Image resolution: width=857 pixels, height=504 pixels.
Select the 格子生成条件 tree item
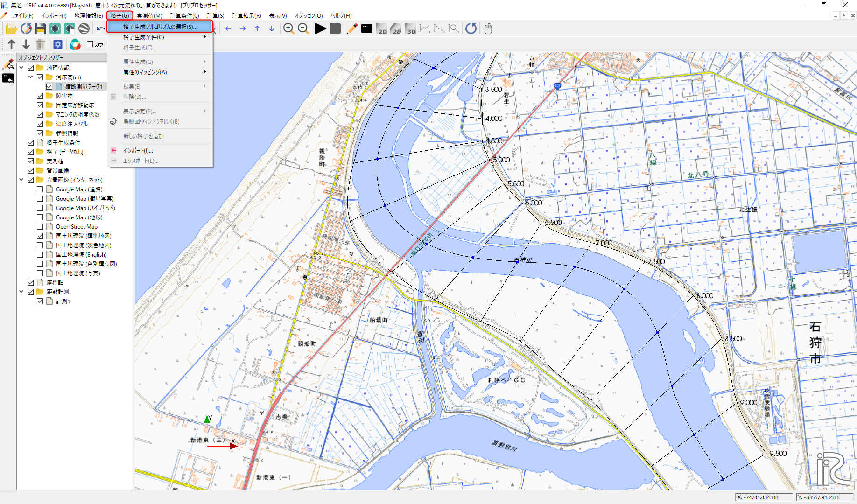(63, 142)
